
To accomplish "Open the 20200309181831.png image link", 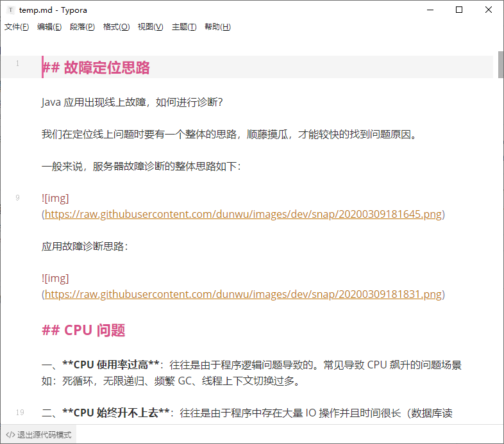I will tap(243, 294).
